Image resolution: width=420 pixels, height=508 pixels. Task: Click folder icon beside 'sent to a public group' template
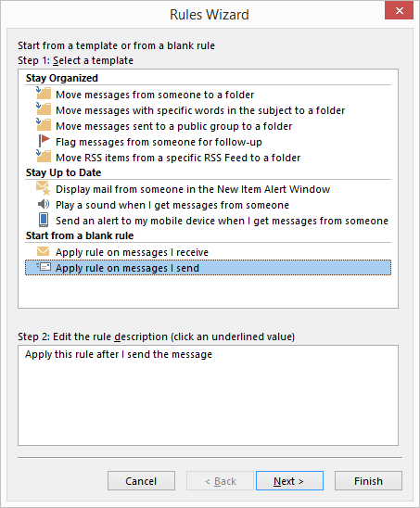pos(44,125)
